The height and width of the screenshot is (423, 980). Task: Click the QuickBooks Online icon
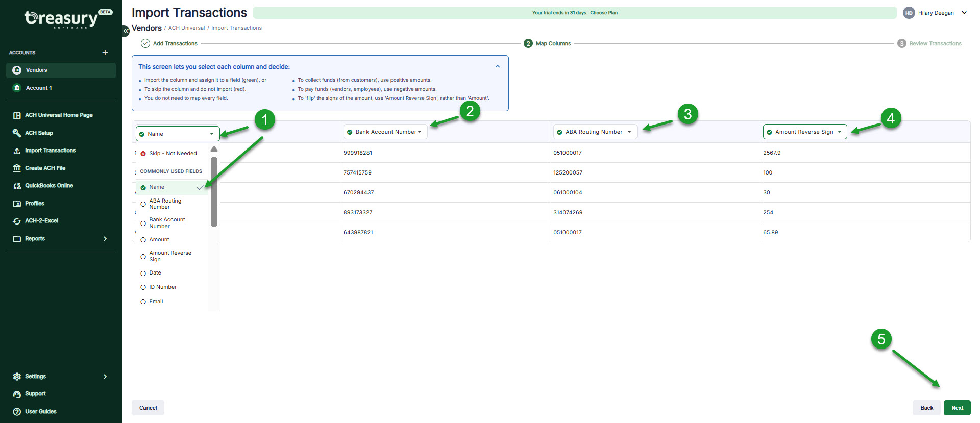point(17,186)
